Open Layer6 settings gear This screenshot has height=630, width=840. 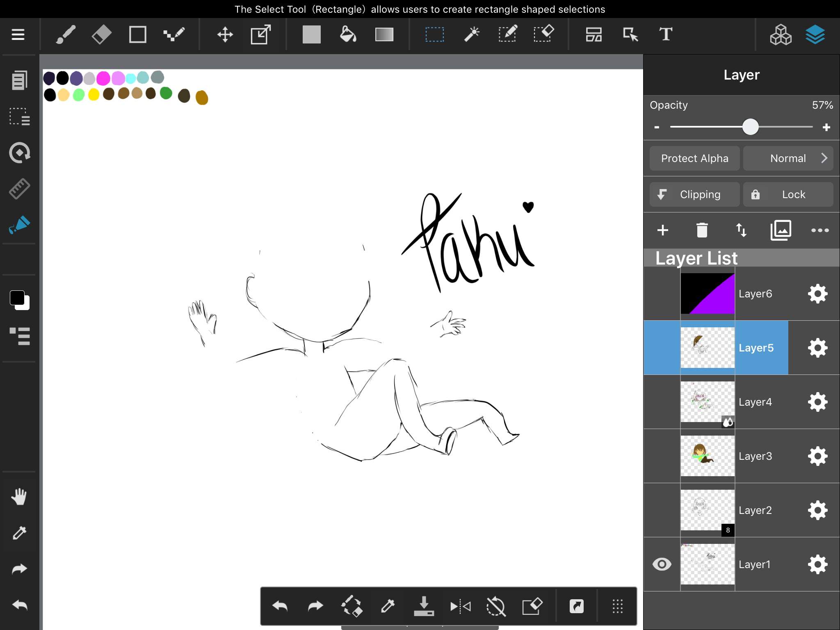coord(817,294)
